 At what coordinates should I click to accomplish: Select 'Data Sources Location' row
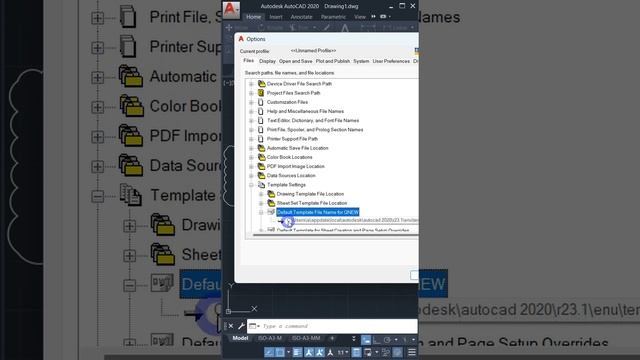[x=291, y=176]
